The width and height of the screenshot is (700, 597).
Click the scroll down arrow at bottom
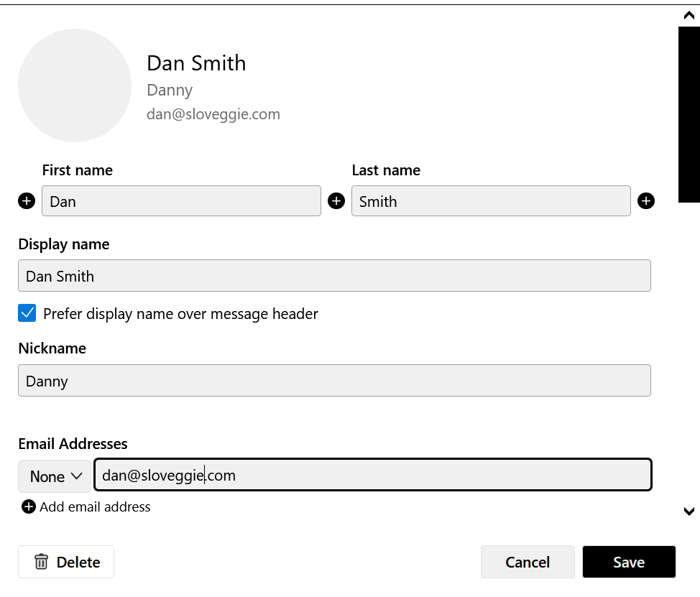[x=689, y=512]
